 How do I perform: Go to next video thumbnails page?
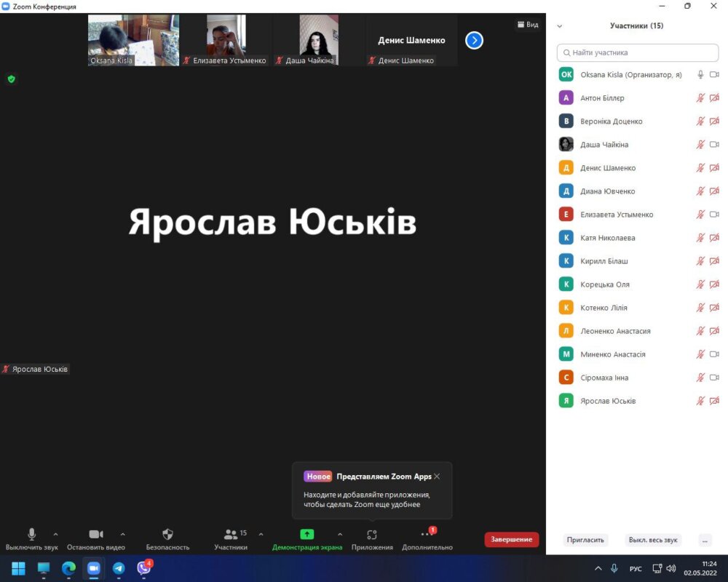click(474, 41)
